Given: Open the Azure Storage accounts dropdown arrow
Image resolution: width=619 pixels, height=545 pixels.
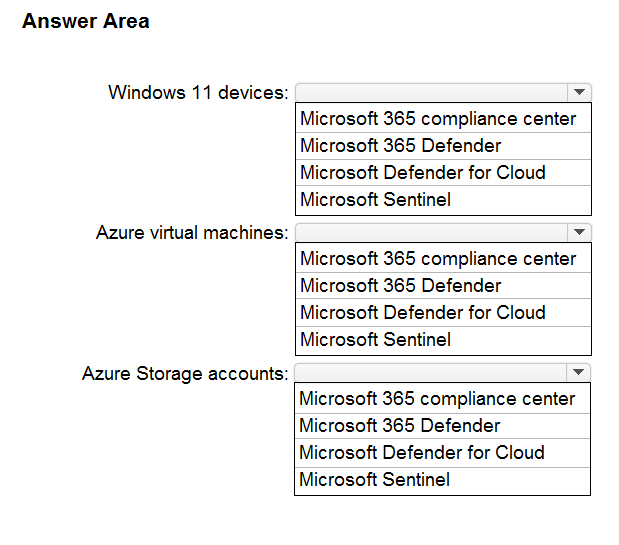Looking at the screenshot, I should tap(578, 372).
